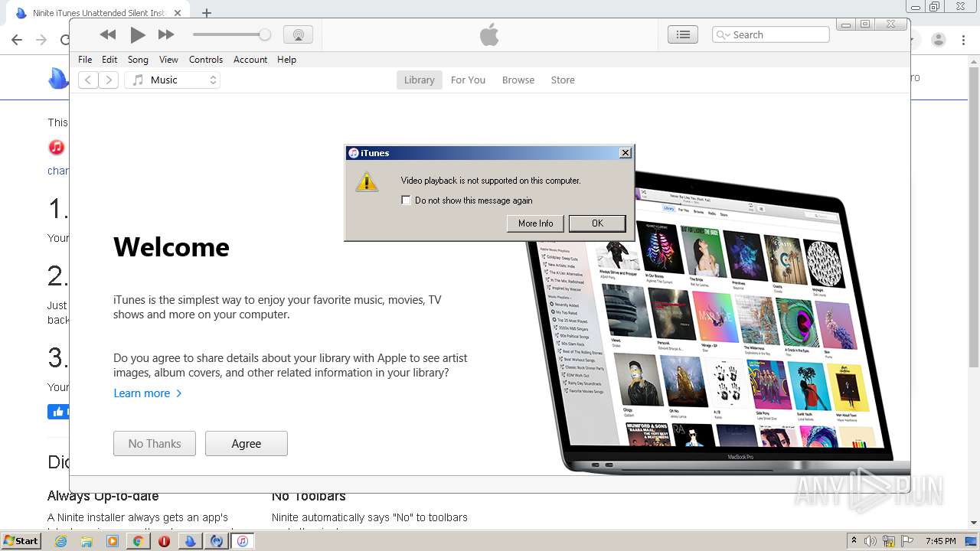Image resolution: width=980 pixels, height=551 pixels.
Task: Click the 'No Toolbars' heading on the Ninite page
Action: pyautogui.click(x=309, y=496)
